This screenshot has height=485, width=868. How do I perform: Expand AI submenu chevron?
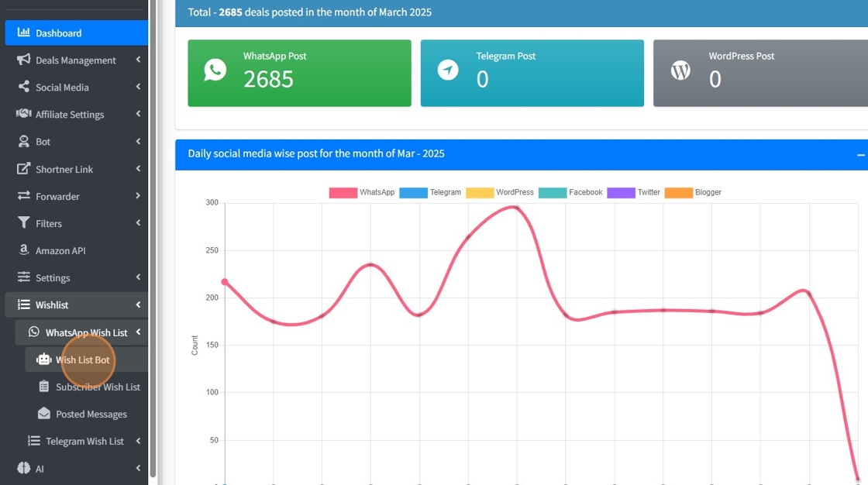tap(138, 468)
